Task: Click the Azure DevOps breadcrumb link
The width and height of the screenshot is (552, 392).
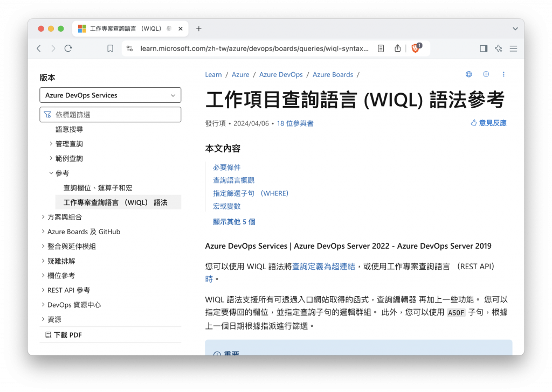Action: pyautogui.click(x=281, y=74)
